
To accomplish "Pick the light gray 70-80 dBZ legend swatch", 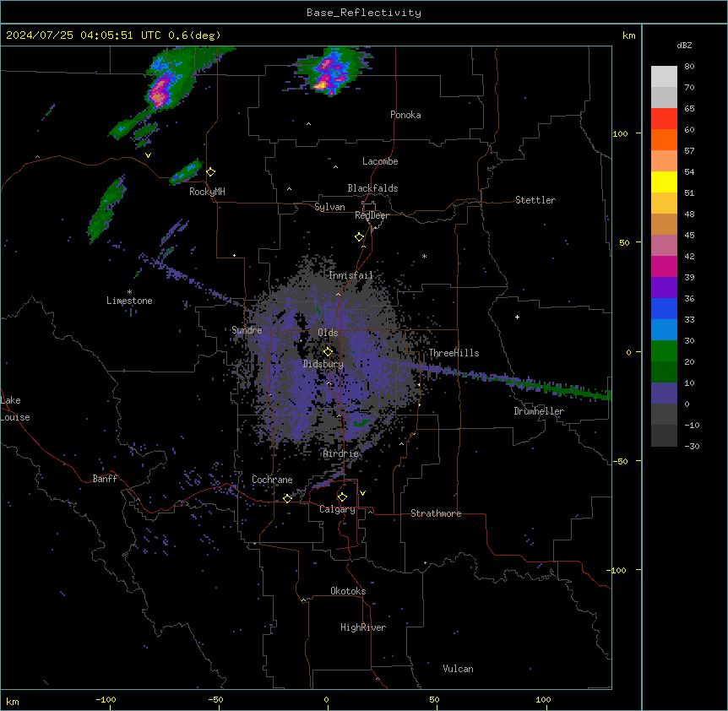I will 664,77.
